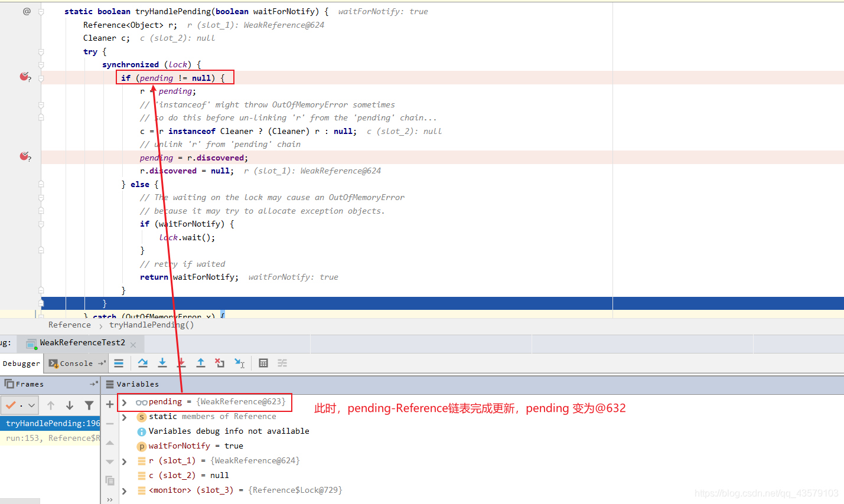Expand static members of Reference node
Screen dimensions: 844x504
click(x=124, y=417)
